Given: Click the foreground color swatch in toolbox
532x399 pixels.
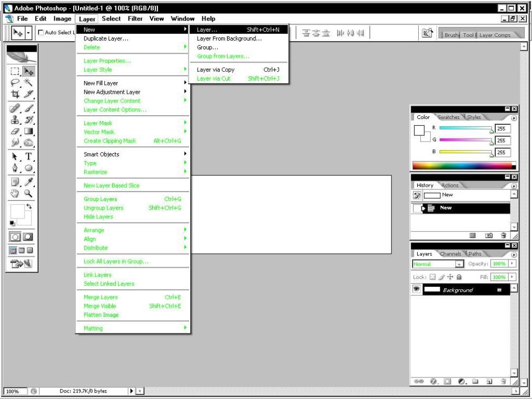Looking at the screenshot, I should 17,212.
